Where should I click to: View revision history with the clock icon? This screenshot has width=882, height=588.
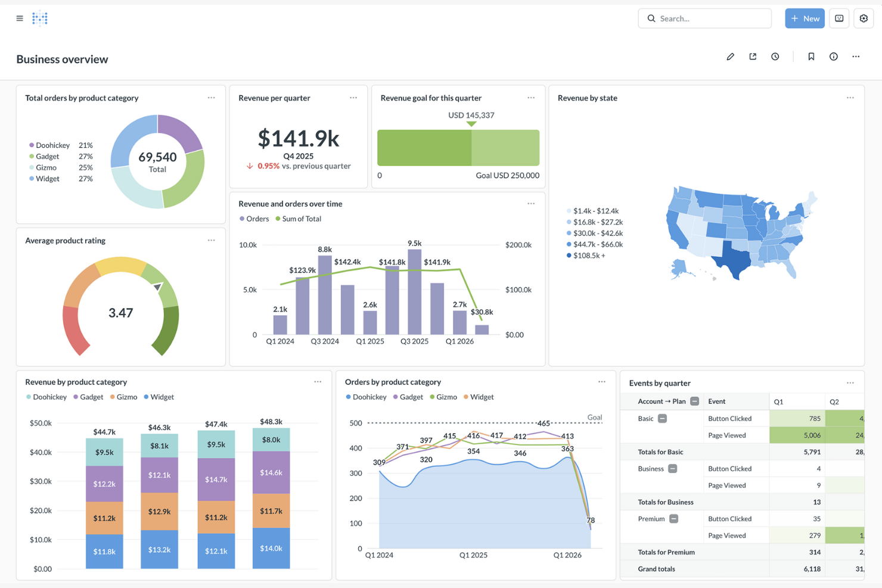pos(775,56)
